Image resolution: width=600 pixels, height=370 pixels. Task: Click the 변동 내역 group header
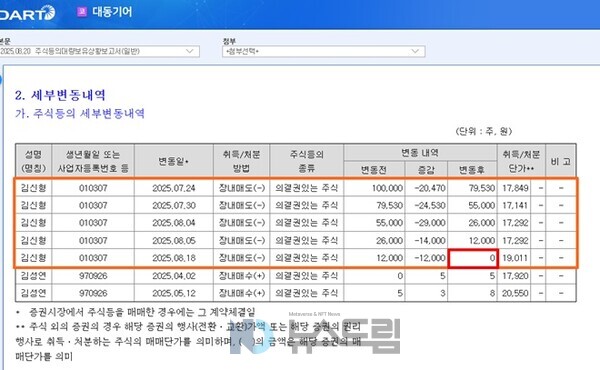[420, 153]
